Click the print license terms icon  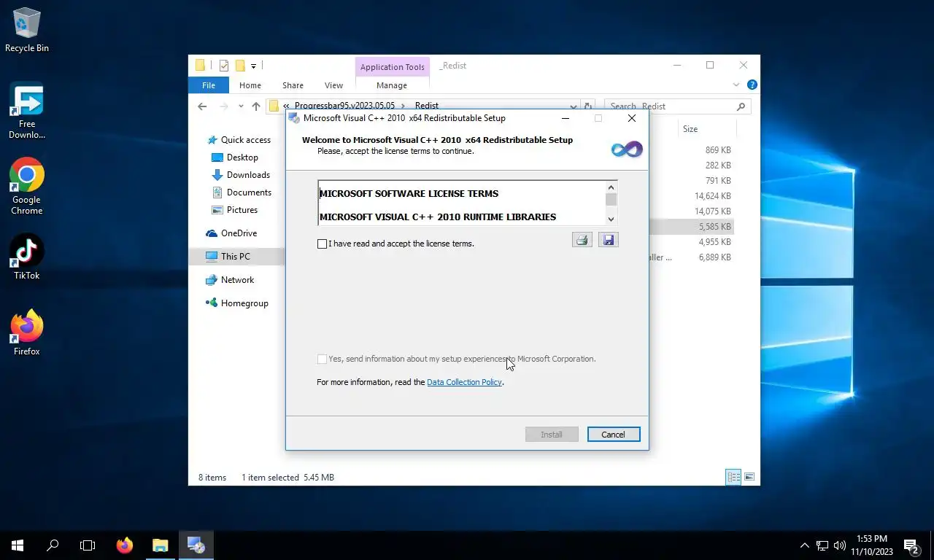582,240
